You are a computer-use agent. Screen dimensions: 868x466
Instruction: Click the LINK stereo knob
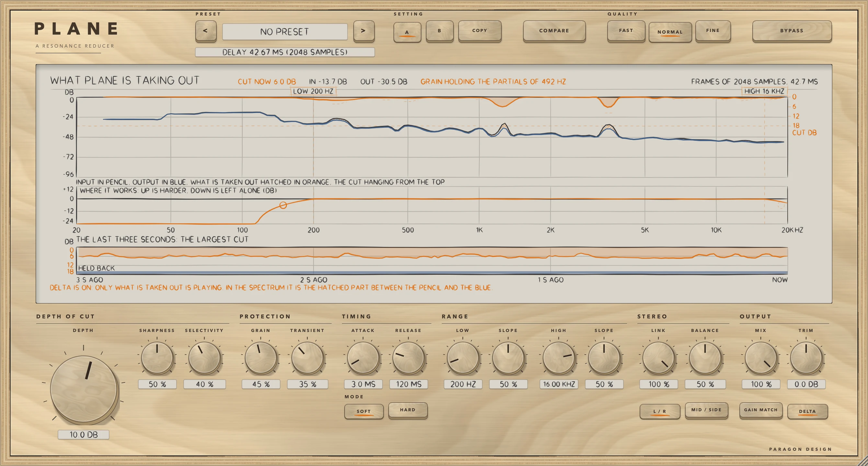click(x=659, y=358)
